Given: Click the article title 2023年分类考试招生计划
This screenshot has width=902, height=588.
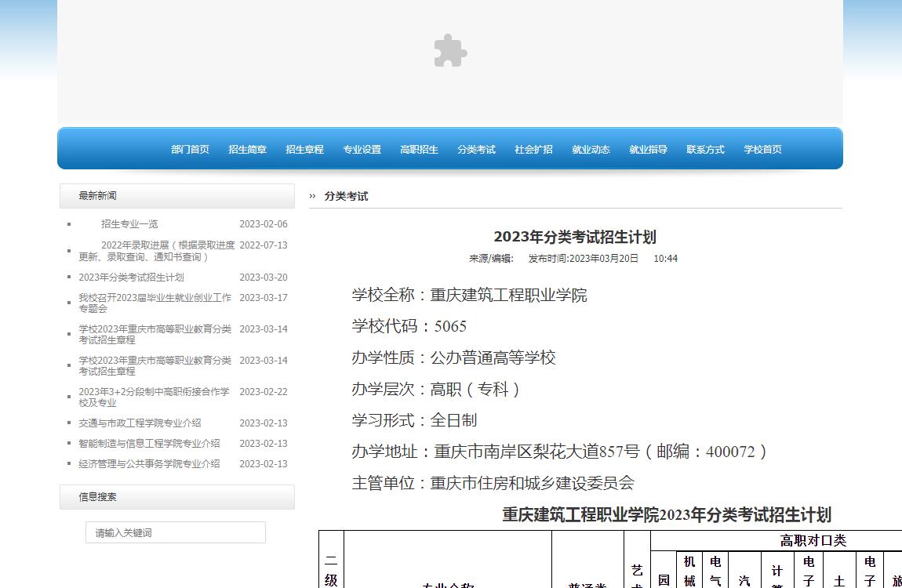Looking at the screenshot, I should tap(575, 237).
